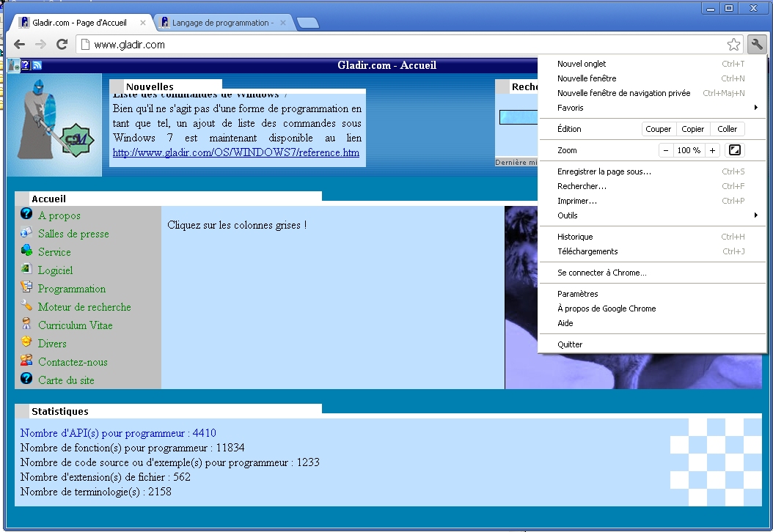Screen dimensions: 773x532
Task: Decrease zoom with the minus button
Action: click(x=666, y=150)
